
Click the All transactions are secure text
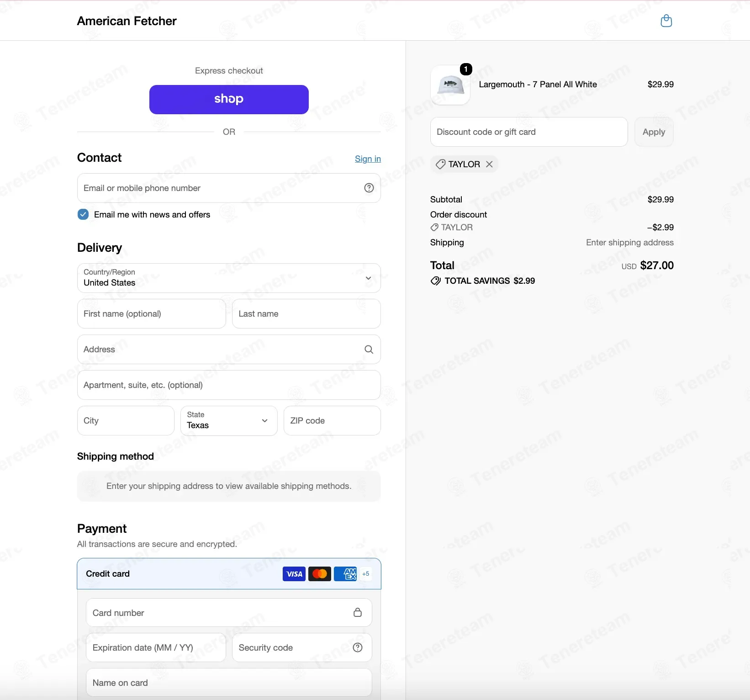(157, 544)
